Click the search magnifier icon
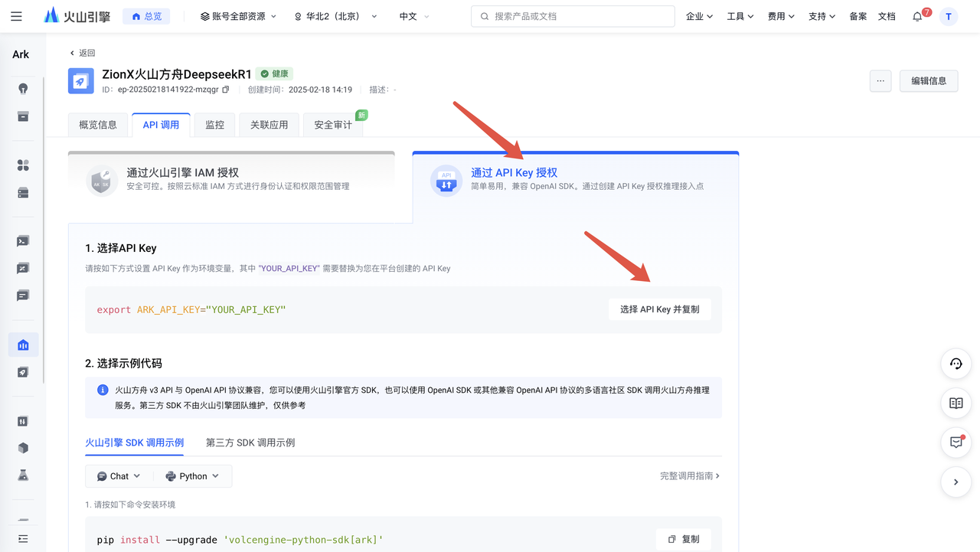980x552 pixels. pos(485,16)
